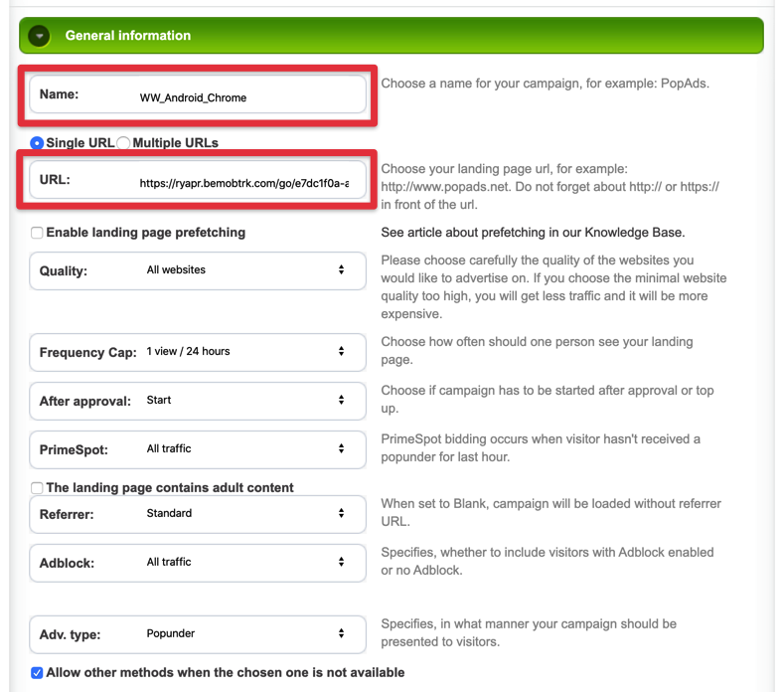The width and height of the screenshot is (784, 692).
Task: Click the PrimeSpot dropdown arrows icon
Action: [x=341, y=448]
